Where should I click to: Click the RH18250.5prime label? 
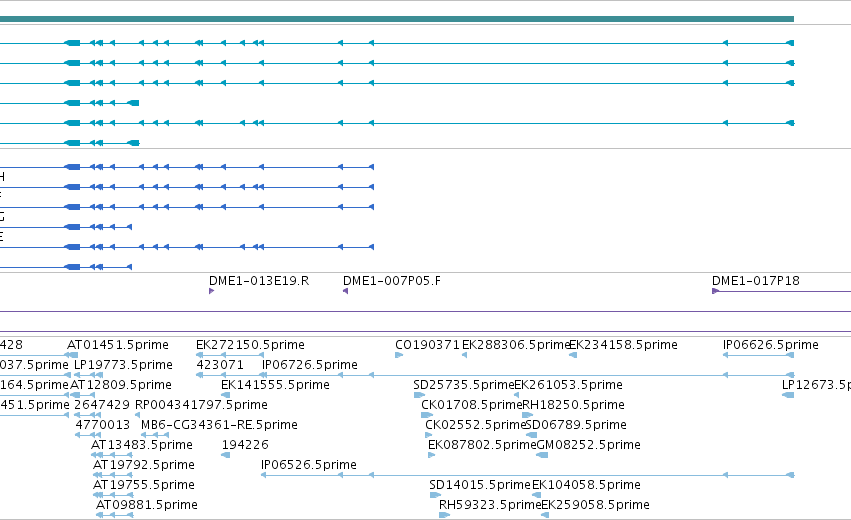click(573, 405)
